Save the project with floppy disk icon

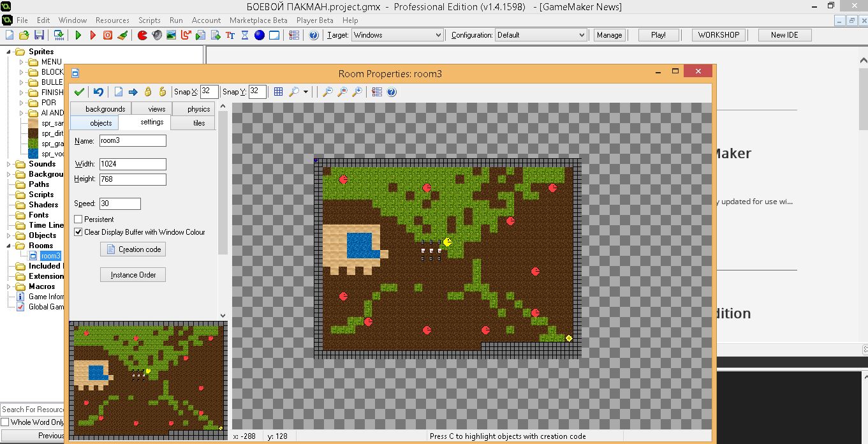pyautogui.click(x=39, y=35)
